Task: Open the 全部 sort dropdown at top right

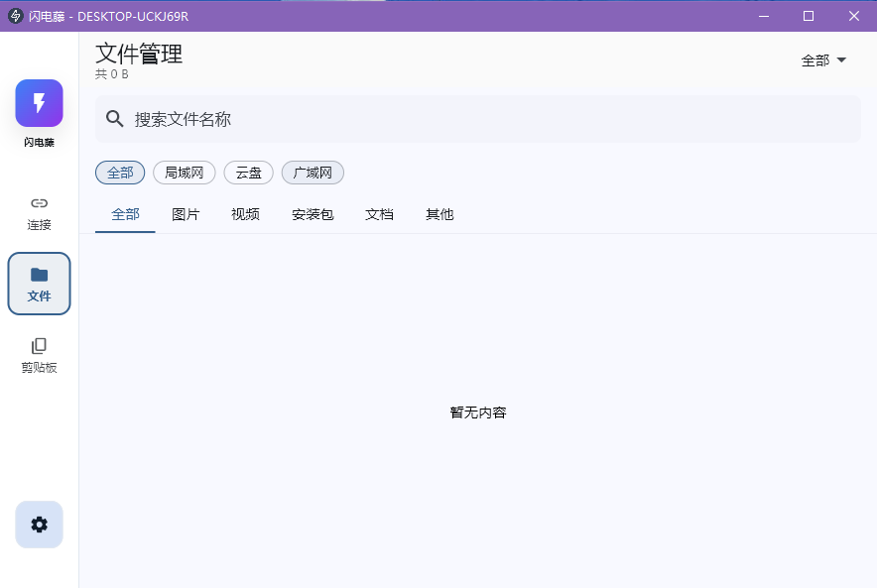Action: [x=823, y=59]
